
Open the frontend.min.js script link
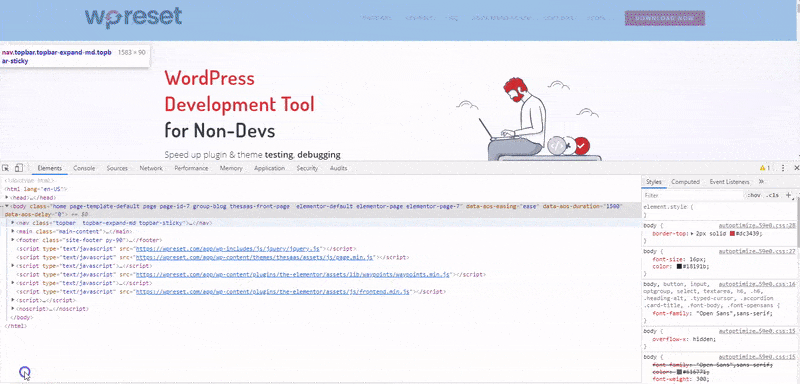coord(273,292)
